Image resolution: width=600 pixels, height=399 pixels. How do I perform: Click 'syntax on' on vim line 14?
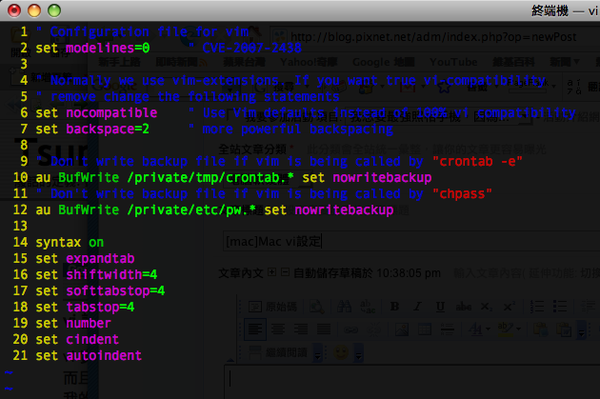[x=70, y=242]
